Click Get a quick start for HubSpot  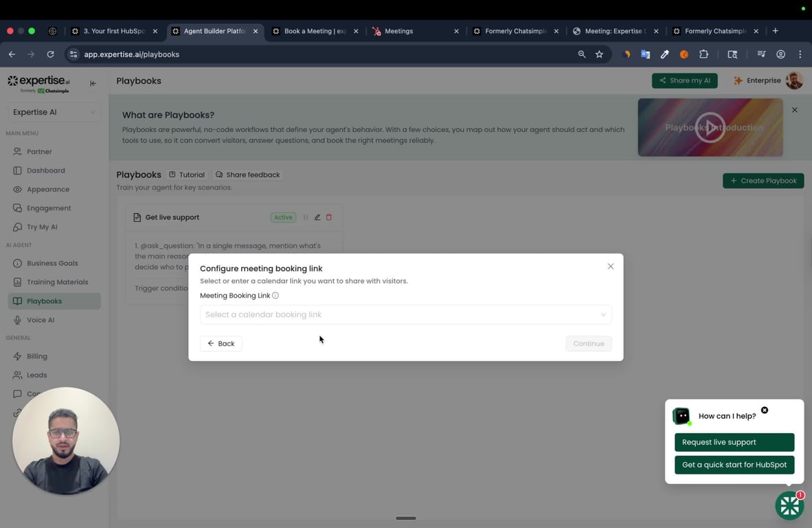734,465
